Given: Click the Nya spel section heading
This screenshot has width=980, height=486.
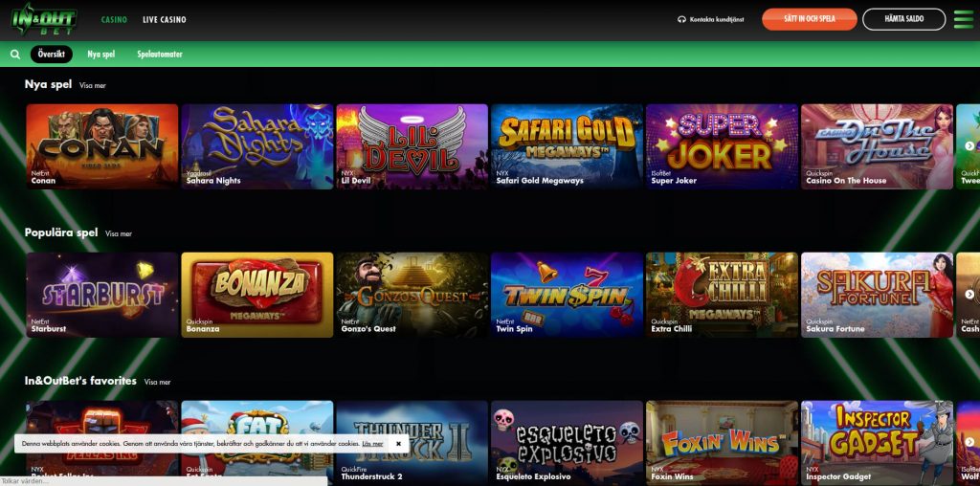Looking at the screenshot, I should 48,84.
